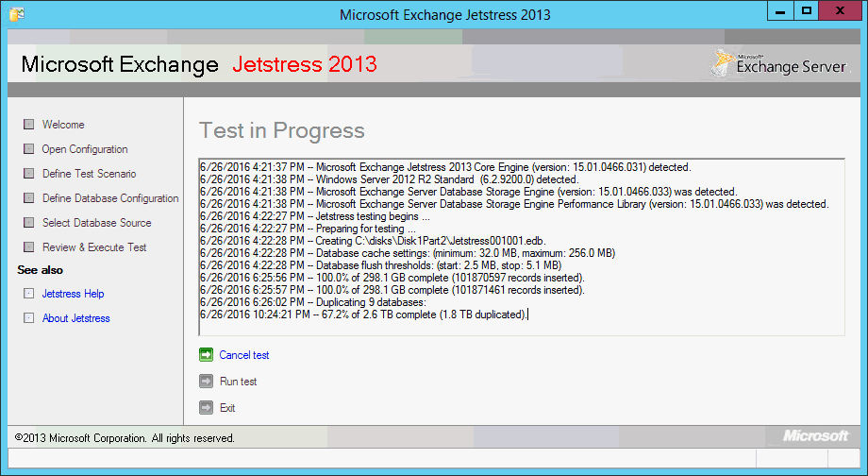
Task: Click the square bullet icon next to Welcome
Action: [29, 124]
